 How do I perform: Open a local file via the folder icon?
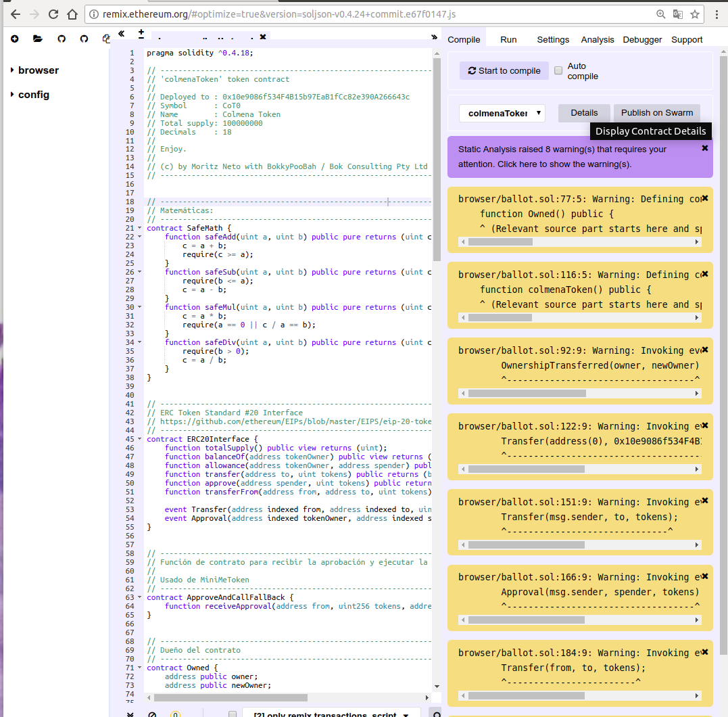click(x=38, y=39)
